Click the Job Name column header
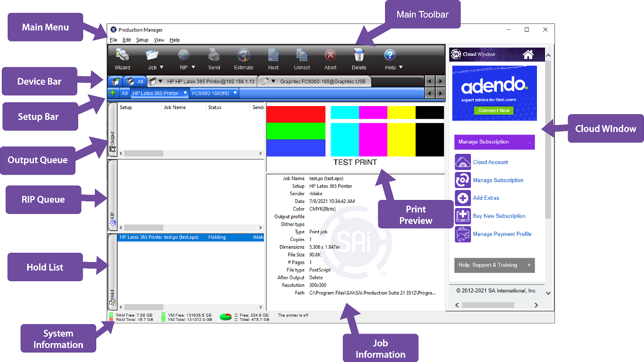This screenshot has width=644, height=362. click(184, 107)
